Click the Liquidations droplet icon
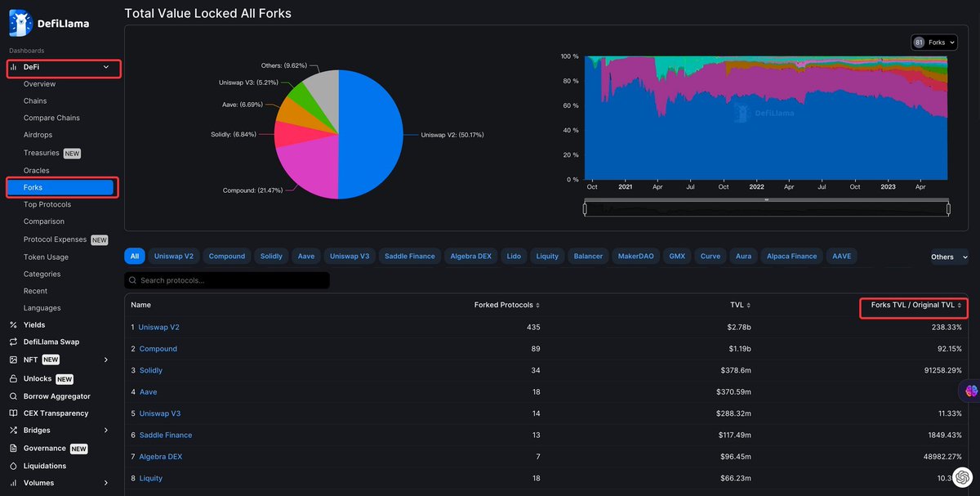Viewport: 980px width, 496px height. (x=13, y=466)
